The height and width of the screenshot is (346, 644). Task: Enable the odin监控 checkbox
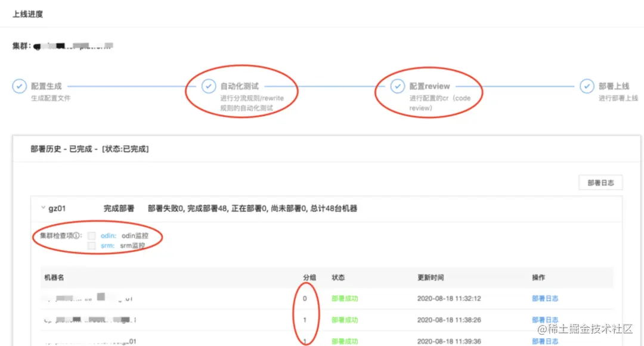(x=91, y=235)
